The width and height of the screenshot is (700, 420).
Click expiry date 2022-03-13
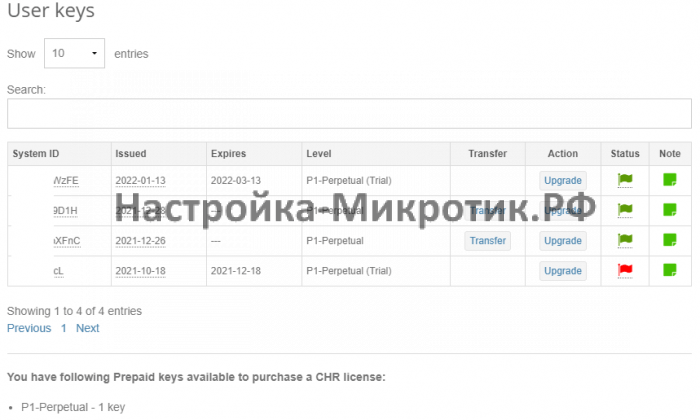click(x=236, y=181)
